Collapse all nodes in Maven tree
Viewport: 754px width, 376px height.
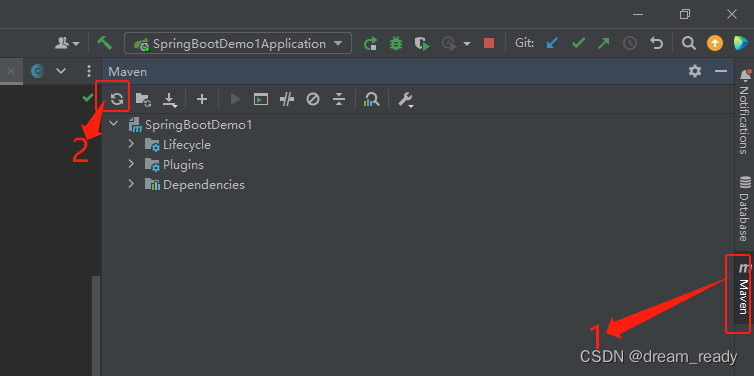click(x=339, y=99)
